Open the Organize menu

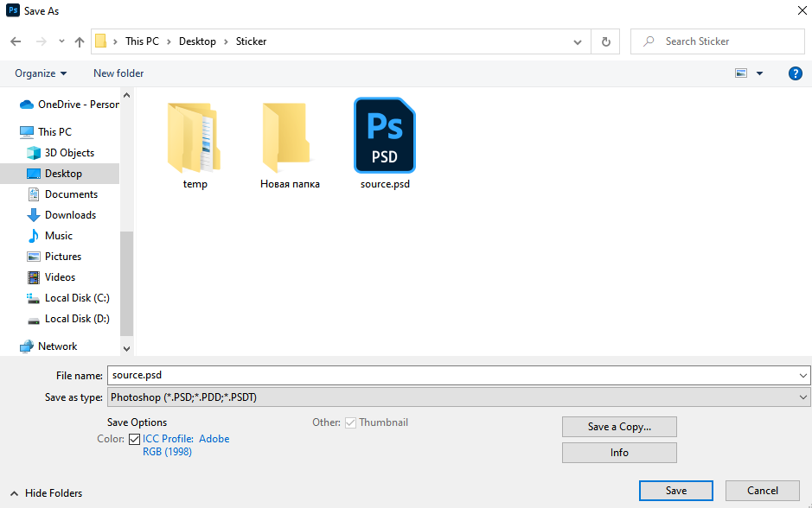41,73
